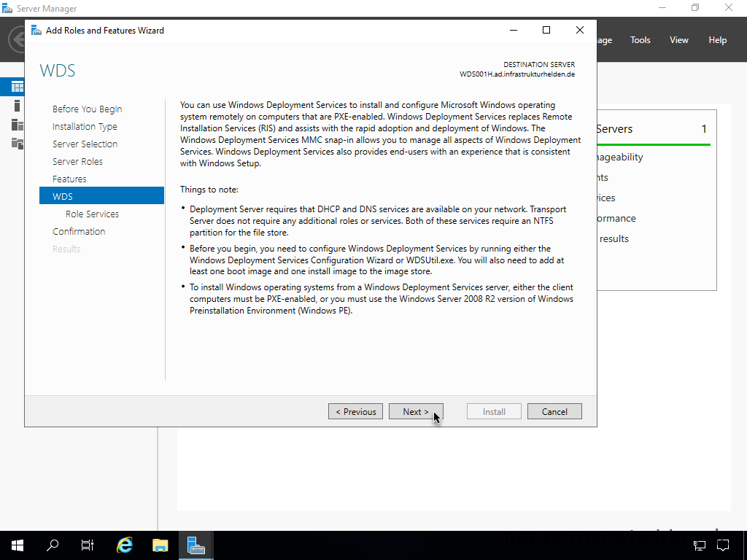Jump to the Confirmation step
This screenshot has width=747, height=560.
[x=79, y=231]
